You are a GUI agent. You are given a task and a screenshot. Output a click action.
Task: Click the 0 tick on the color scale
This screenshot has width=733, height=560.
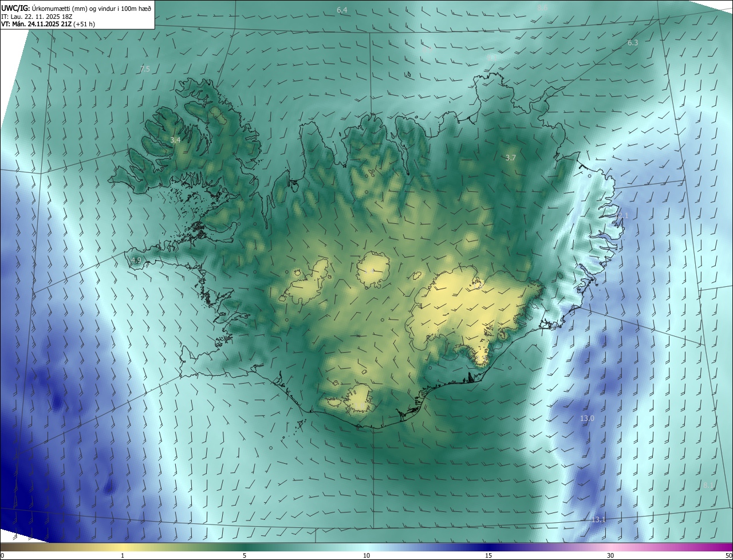pos(2,555)
